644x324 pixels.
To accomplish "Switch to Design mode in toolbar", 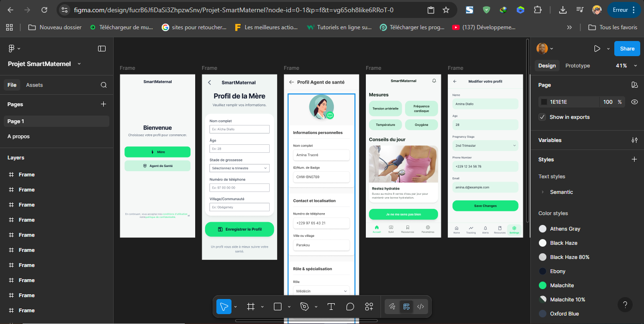I will (x=406, y=307).
